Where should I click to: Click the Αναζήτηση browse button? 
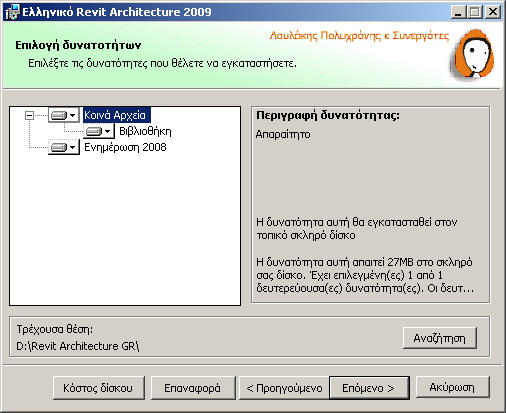(440, 338)
